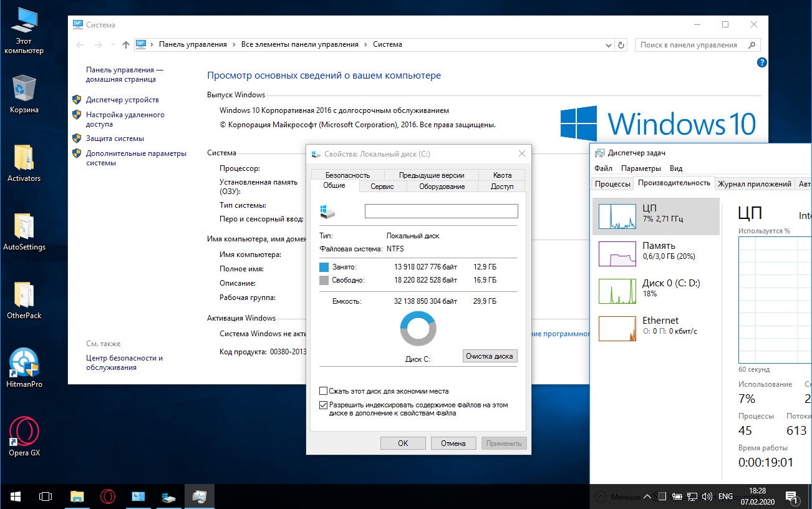Select Память performance item
This screenshot has height=509, width=812.
pos(656,253)
